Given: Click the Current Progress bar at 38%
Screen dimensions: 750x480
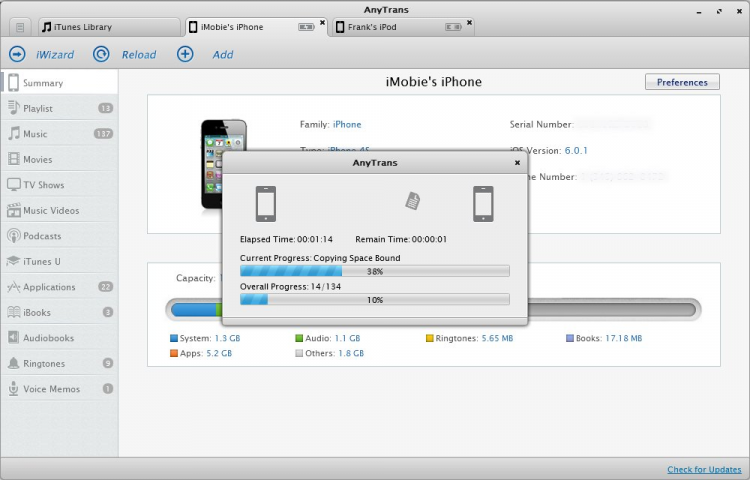Looking at the screenshot, I should [x=375, y=271].
